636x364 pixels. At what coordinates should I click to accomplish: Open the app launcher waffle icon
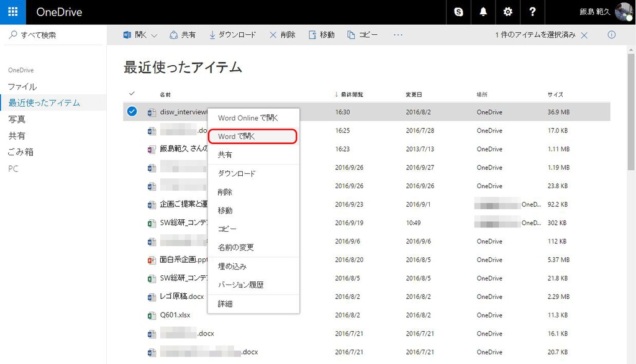(x=12, y=12)
